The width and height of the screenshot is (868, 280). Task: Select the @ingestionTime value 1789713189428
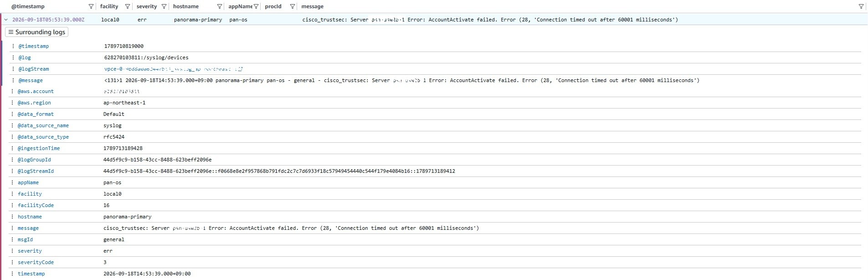(x=123, y=148)
